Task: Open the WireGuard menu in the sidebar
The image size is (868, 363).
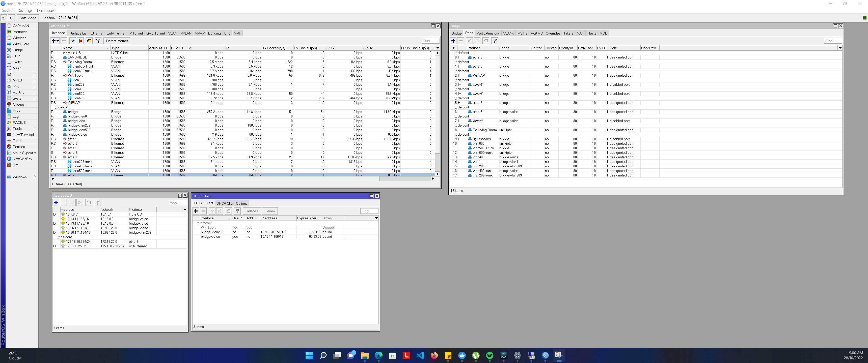Action: 21,44
